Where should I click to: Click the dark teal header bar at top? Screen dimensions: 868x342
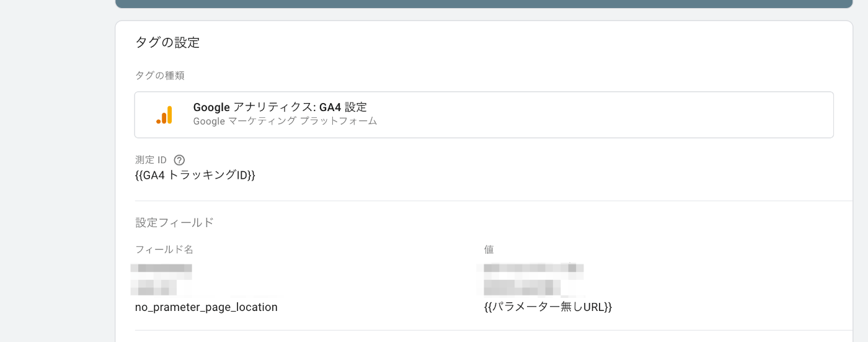click(x=484, y=4)
